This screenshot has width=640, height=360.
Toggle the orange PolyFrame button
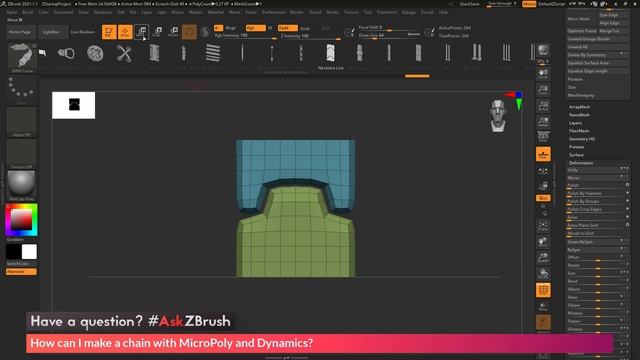click(x=543, y=290)
